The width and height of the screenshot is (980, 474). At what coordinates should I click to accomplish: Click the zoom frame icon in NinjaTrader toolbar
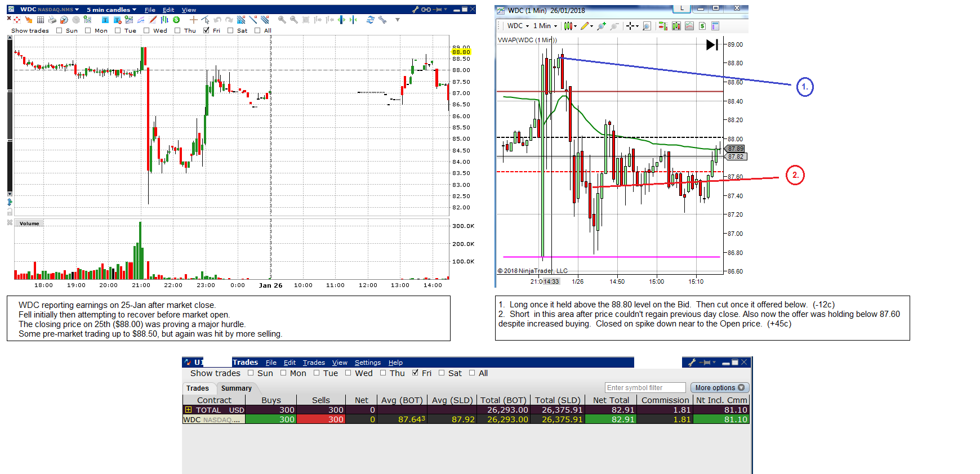[x=647, y=26]
